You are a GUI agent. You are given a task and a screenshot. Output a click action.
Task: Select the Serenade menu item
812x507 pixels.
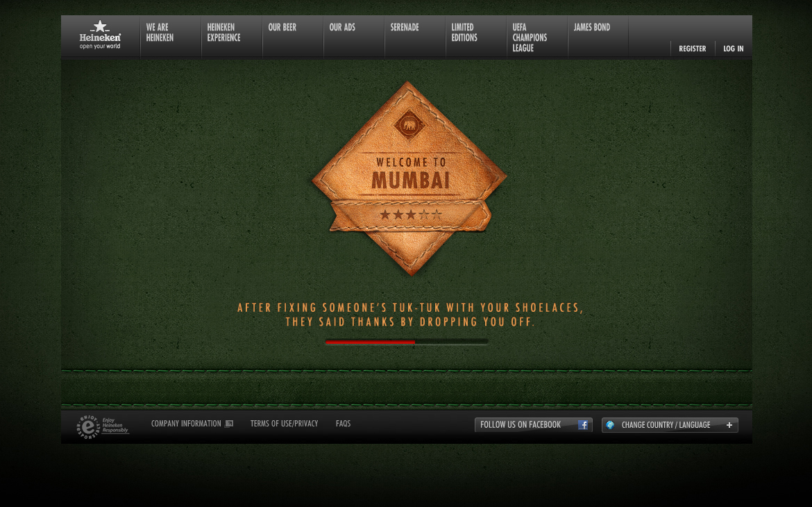[405, 27]
